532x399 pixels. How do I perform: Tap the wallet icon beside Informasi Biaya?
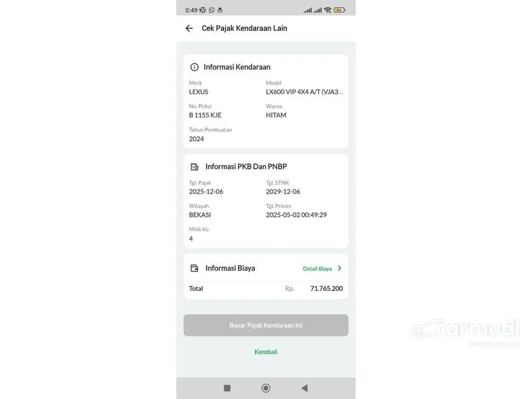[194, 268]
